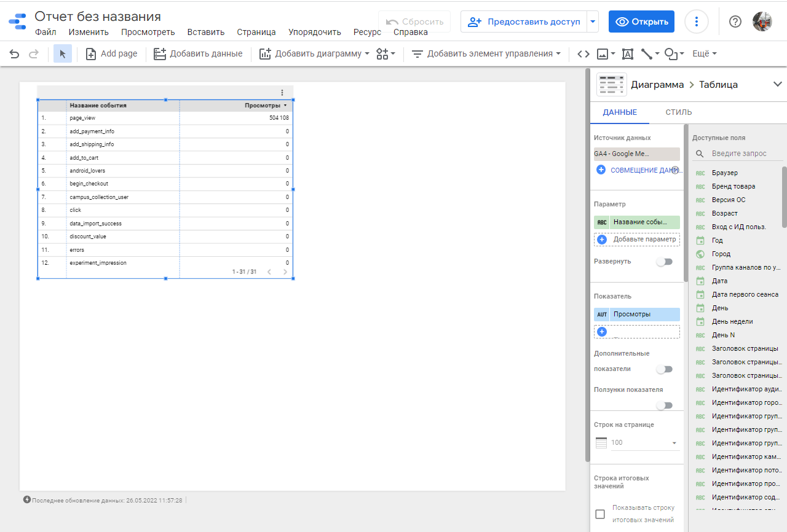
Task: Activate the selection mode cursor tool
Action: (62, 54)
